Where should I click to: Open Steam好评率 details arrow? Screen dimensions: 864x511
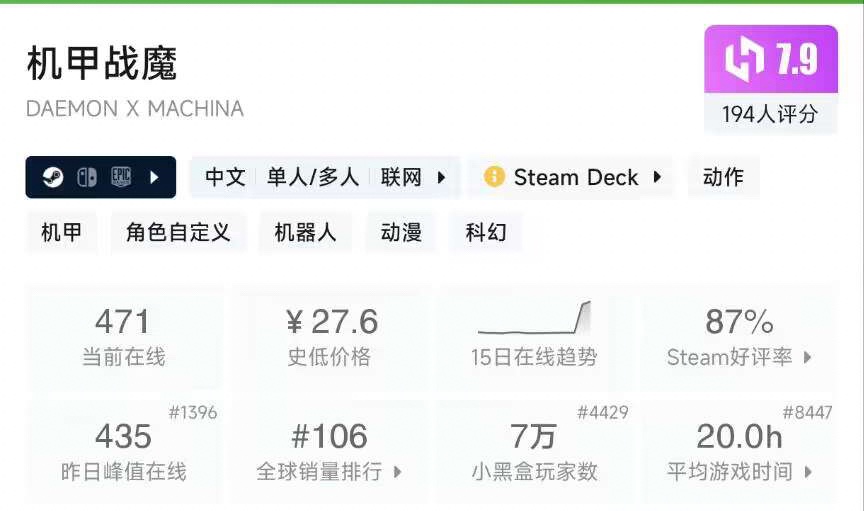coord(807,357)
